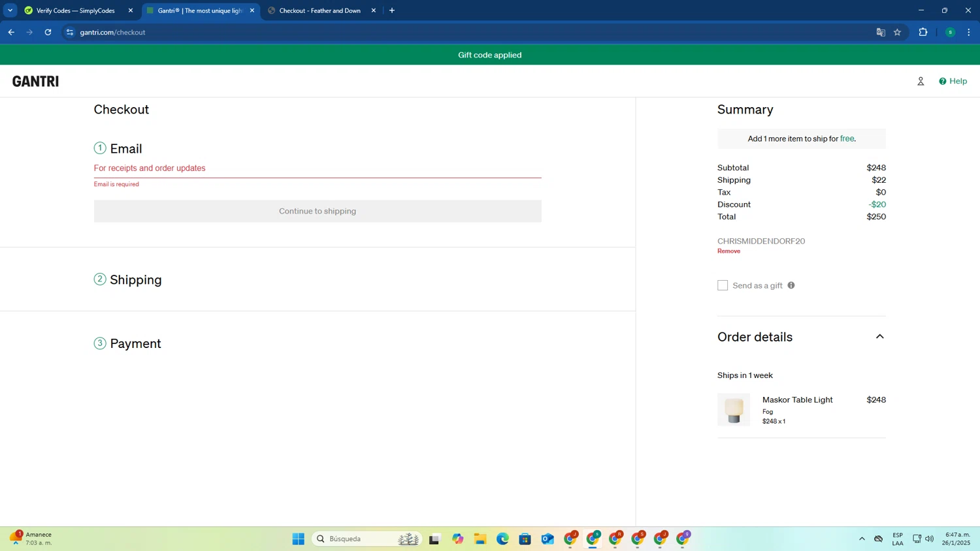The width and height of the screenshot is (980, 551).
Task: Open Task View on taskbar
Action: click(434, 539)
